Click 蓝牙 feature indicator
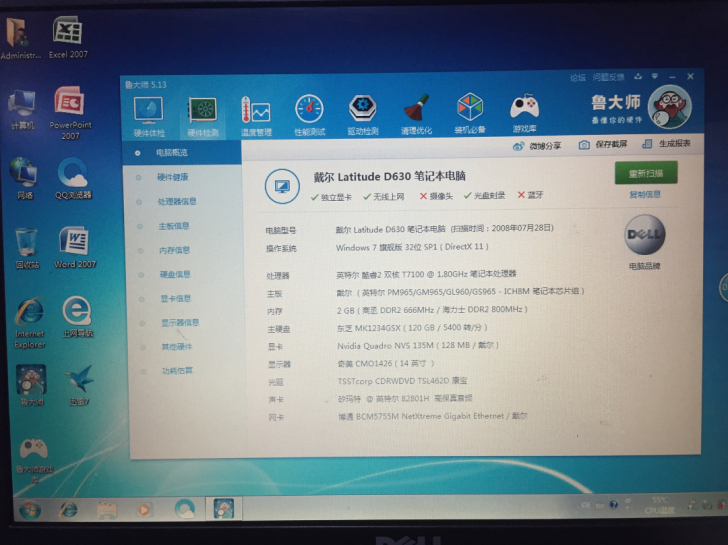The width and height of the screenshot is (728, 545). (x=530, y=195)
